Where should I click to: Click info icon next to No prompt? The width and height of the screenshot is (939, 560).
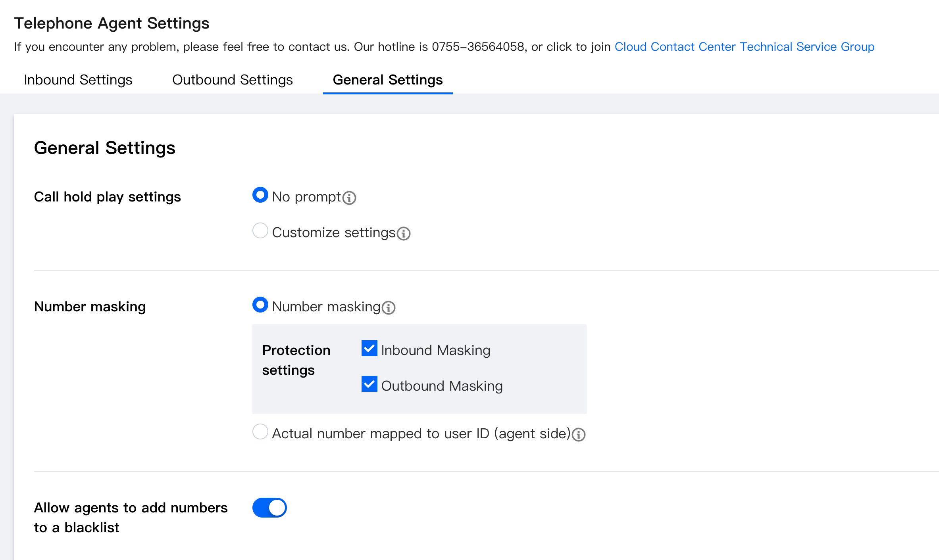point(349,198)
